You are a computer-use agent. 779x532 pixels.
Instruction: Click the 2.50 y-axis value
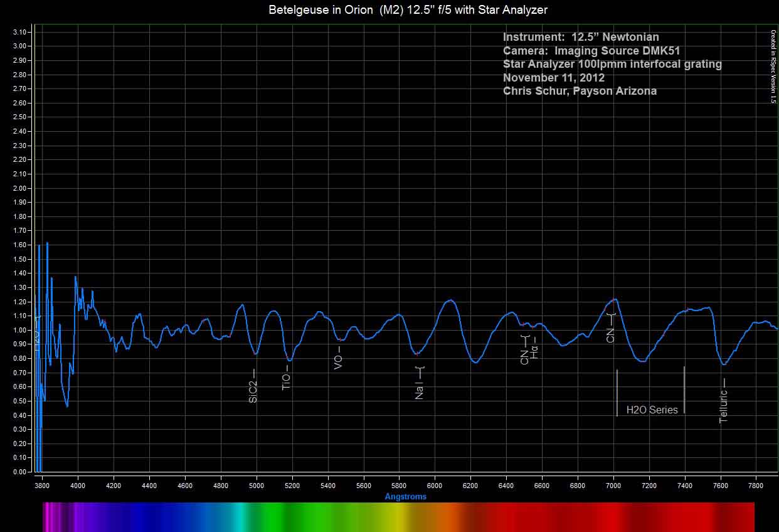click(19, 117)
